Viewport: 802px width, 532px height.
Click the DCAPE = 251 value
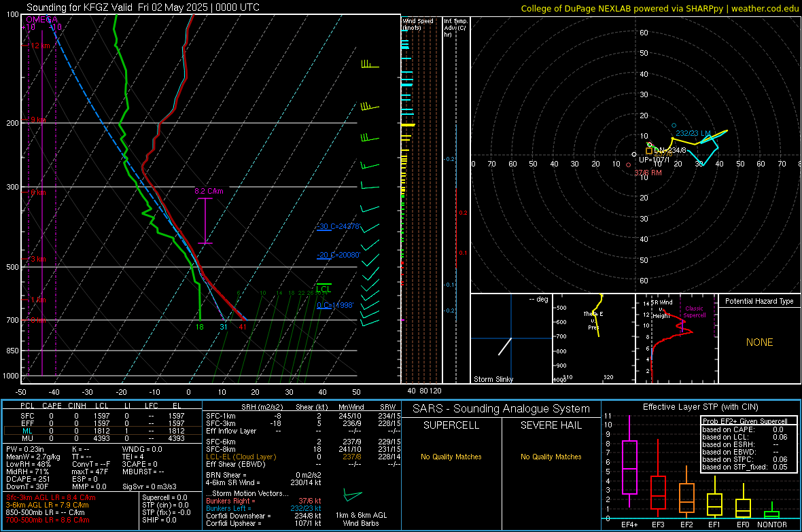(x=28, y=479)
